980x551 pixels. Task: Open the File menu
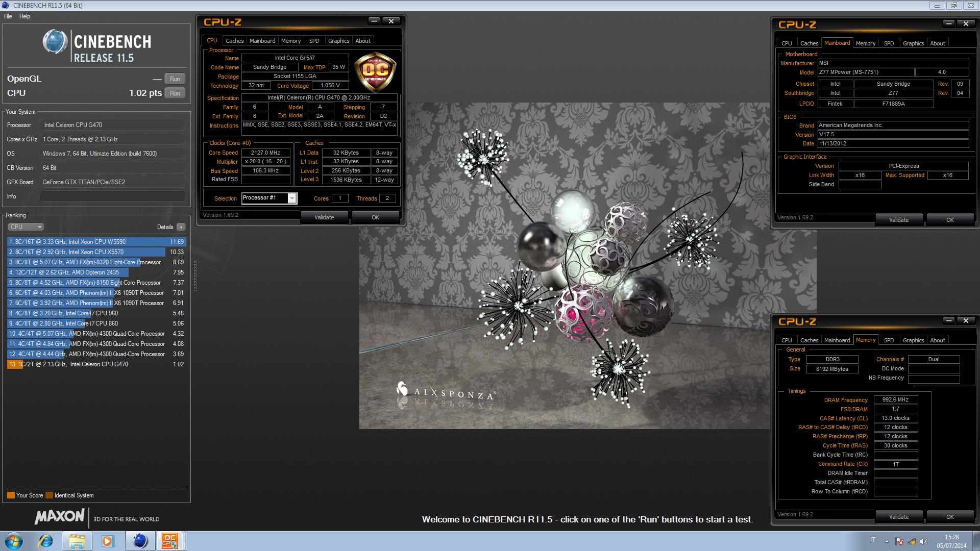8,16
